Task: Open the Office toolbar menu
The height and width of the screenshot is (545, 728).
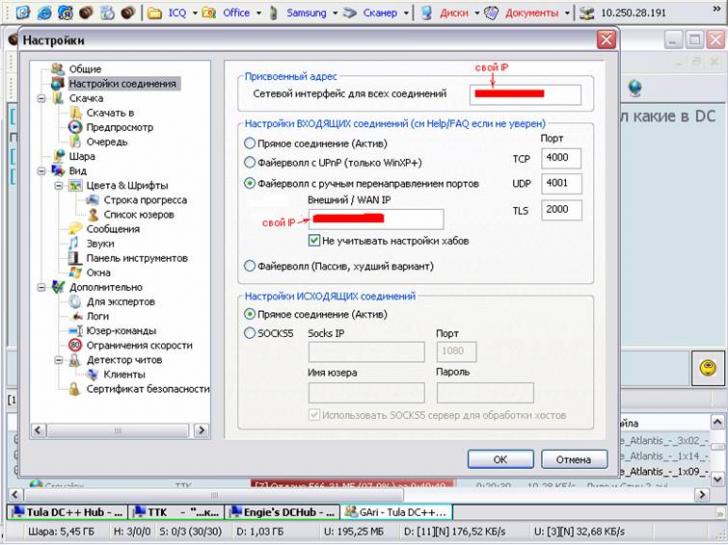Action: [x=236, y=13]
